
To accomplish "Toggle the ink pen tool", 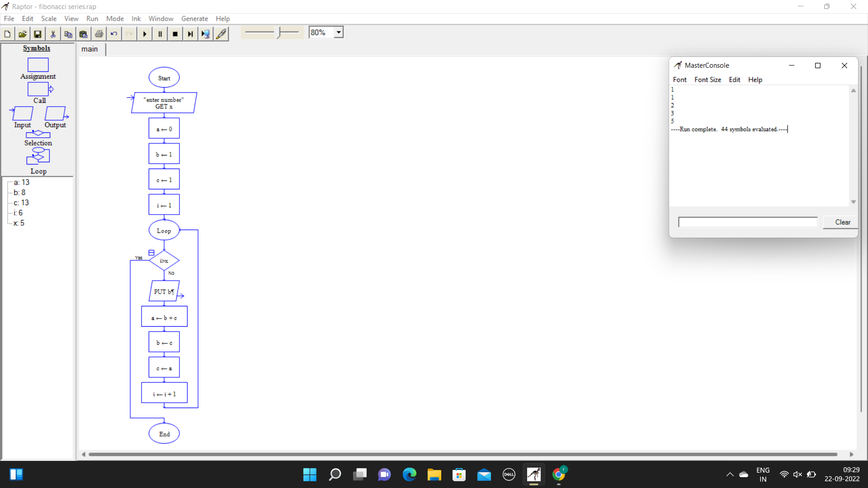I will (221, 34).
